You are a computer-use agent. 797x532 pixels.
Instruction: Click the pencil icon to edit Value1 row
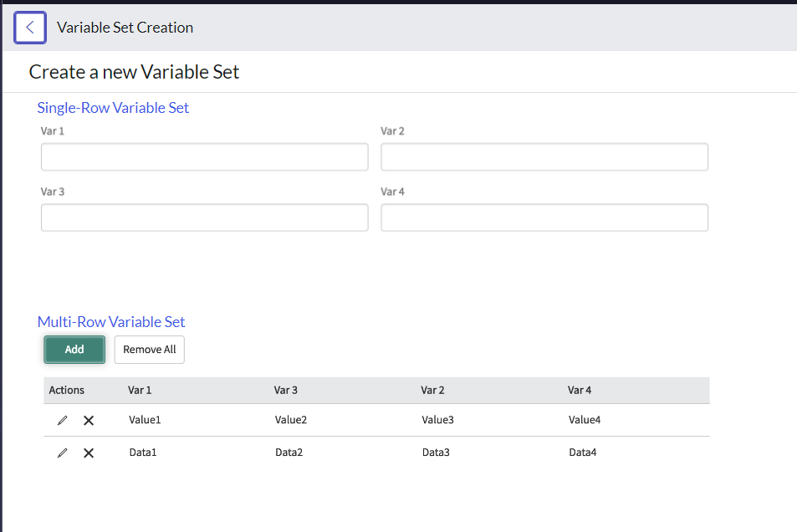coord(62,420)
